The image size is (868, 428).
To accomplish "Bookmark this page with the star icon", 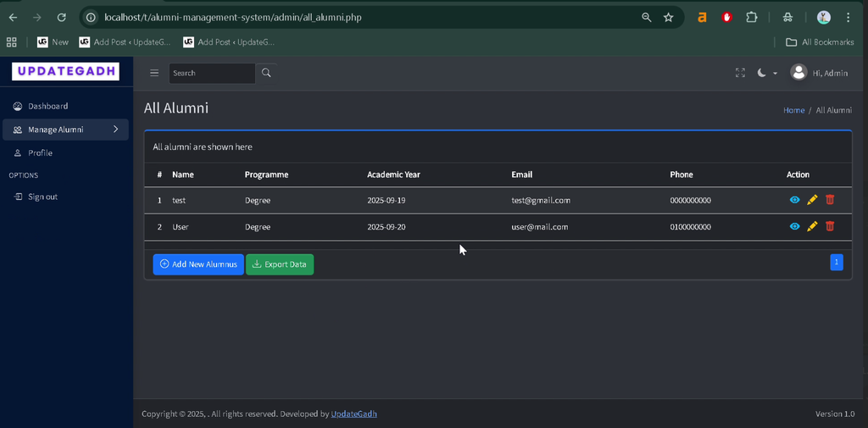I will pyautogui.click(x=668, y=18).
